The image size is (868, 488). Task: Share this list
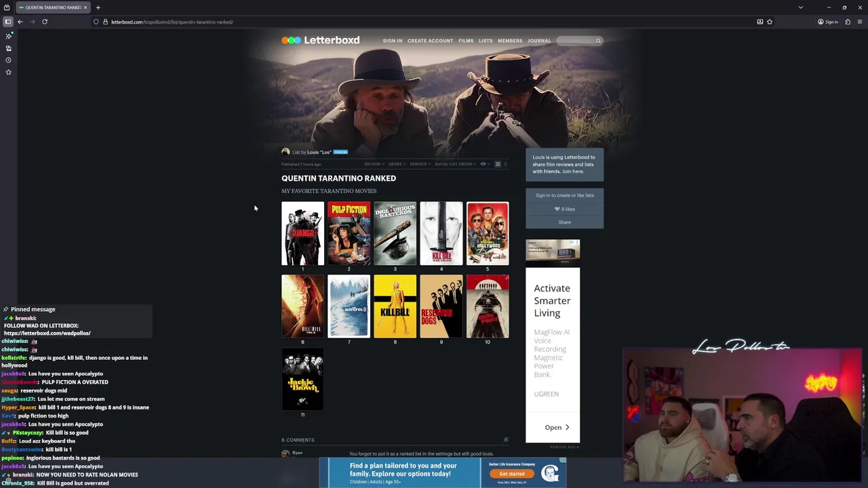coord(564,222)
